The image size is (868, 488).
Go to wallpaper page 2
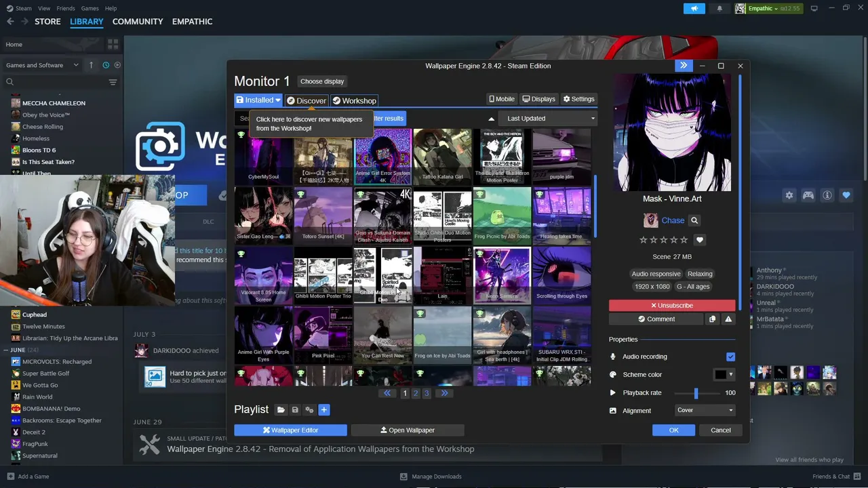pos(416,393)
